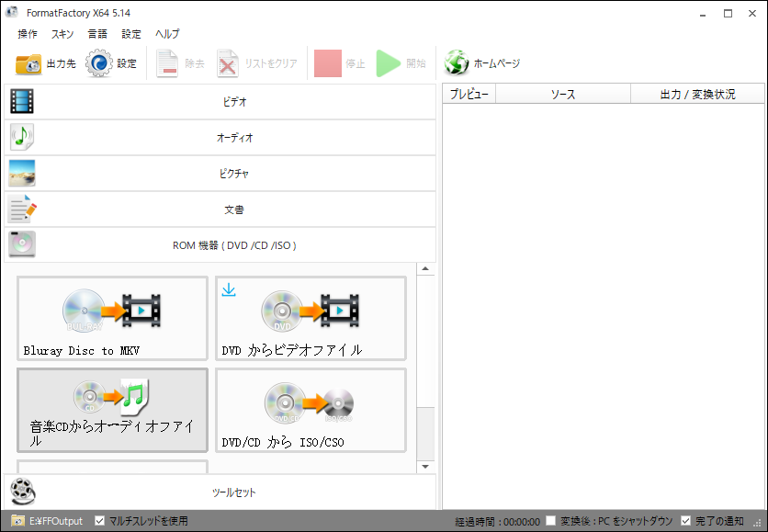Click the 出力先 output folder icon
The width and height of the screenshot is (768, 532).
pyautogui.click(x=28, y=63)
